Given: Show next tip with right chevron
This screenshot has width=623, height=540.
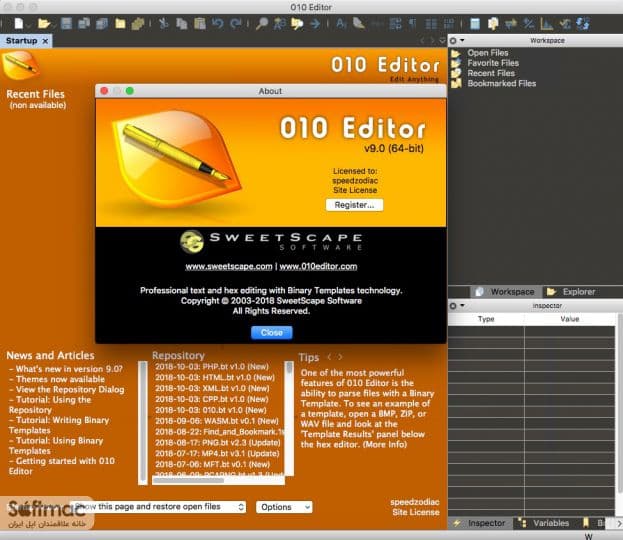Looking at the screenshot, I should click(340, 357).
